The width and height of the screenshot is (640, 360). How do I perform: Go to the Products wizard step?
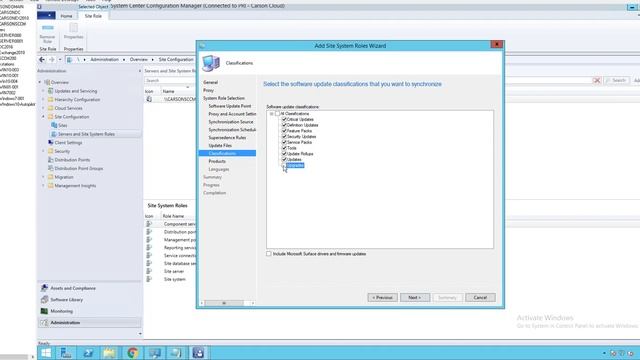pyautogui.click(x=217, y=161)
